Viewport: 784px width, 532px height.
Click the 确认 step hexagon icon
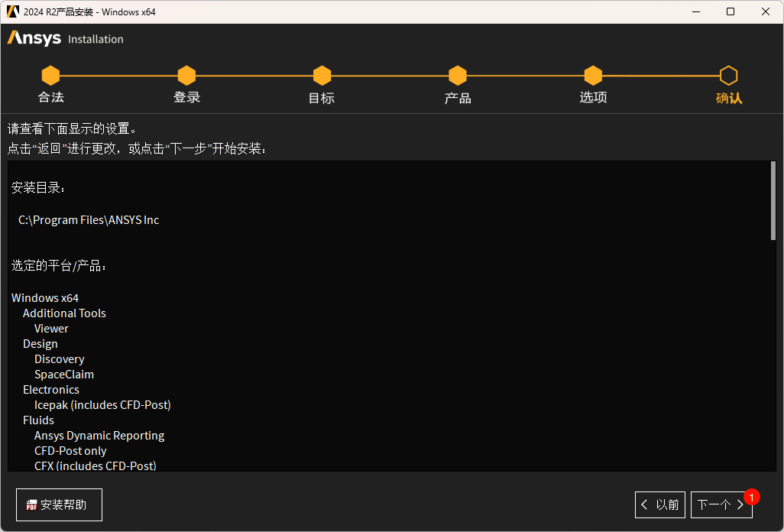(728, 76)
